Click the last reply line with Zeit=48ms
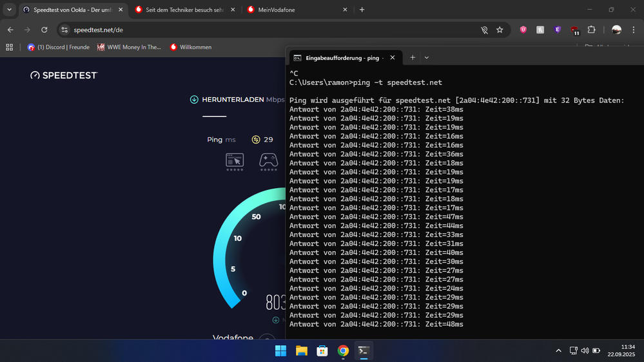Screen dimensions: 644x362 376,324
